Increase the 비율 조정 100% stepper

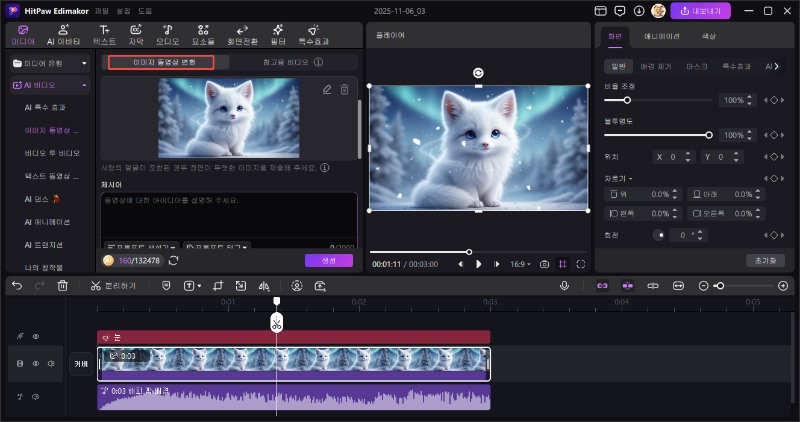749,97
